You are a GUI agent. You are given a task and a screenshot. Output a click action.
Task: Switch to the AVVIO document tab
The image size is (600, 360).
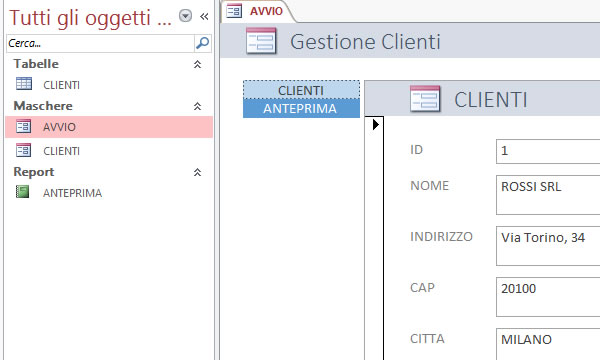[x=257, y=11]
